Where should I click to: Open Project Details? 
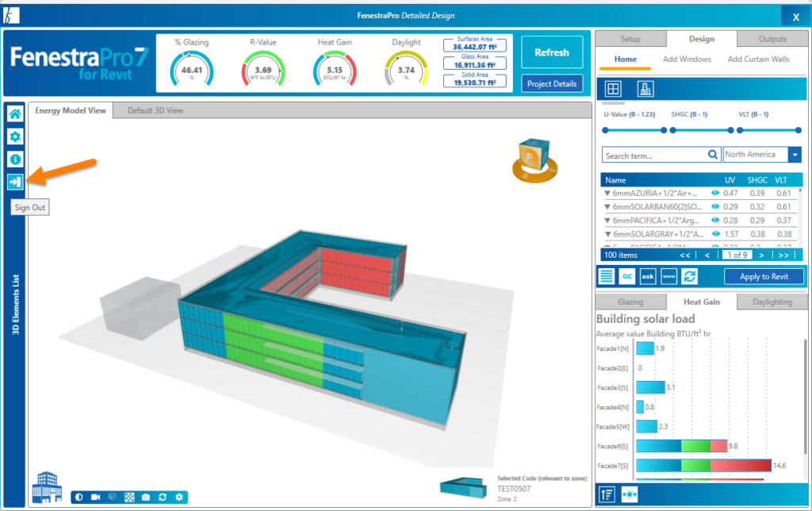(x=552, y=83)
